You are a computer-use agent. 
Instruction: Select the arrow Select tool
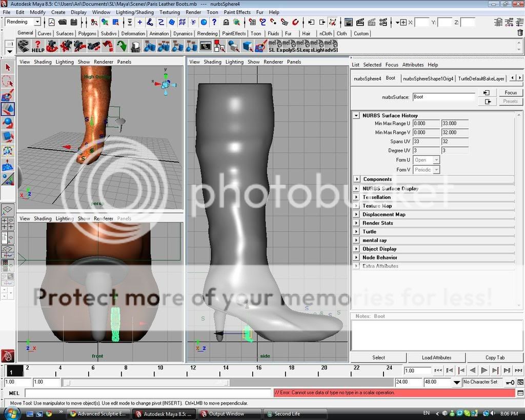coord(8,68)
